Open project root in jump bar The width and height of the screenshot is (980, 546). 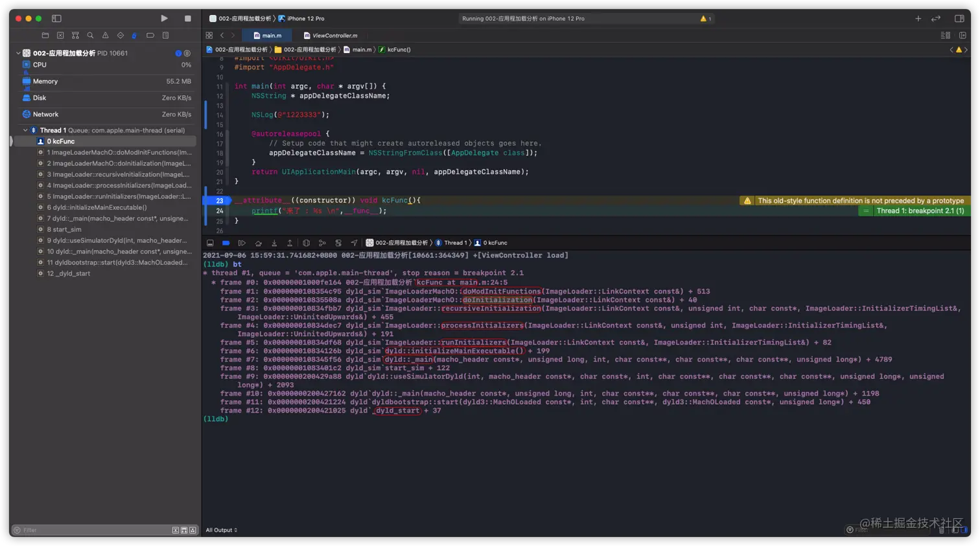pos(237,49)
